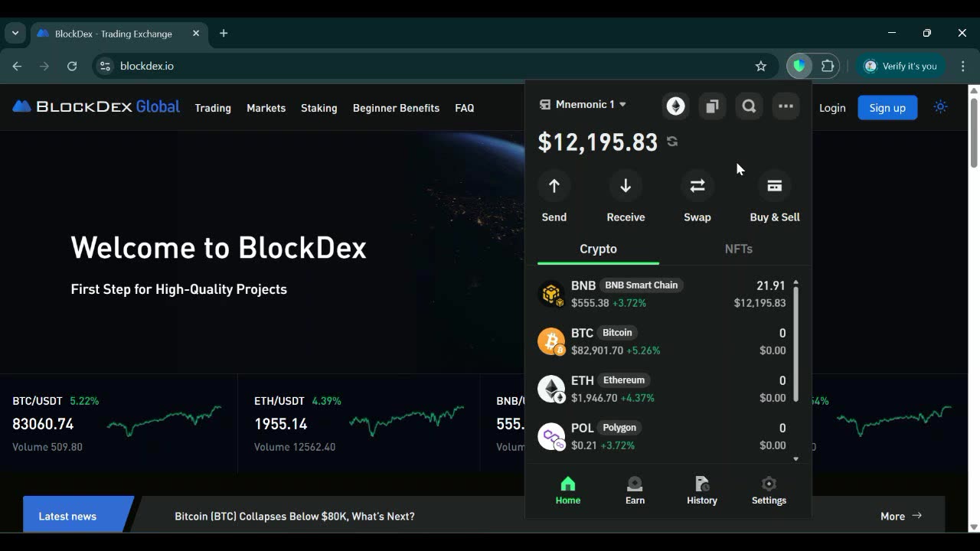The width and height of the screenshot is (980, 551).
Task: Click the Sign up button
Action: 887,108
